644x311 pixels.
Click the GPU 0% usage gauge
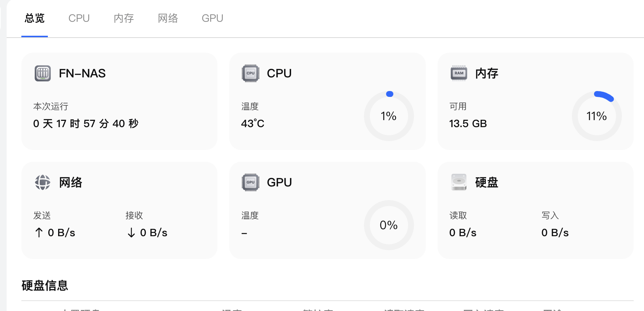coord(389,225)
